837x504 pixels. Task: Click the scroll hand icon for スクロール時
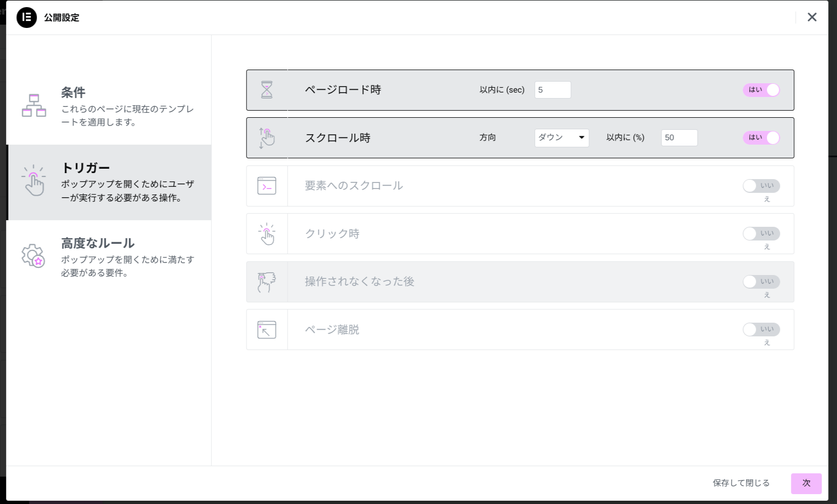(x=267, y=138)
